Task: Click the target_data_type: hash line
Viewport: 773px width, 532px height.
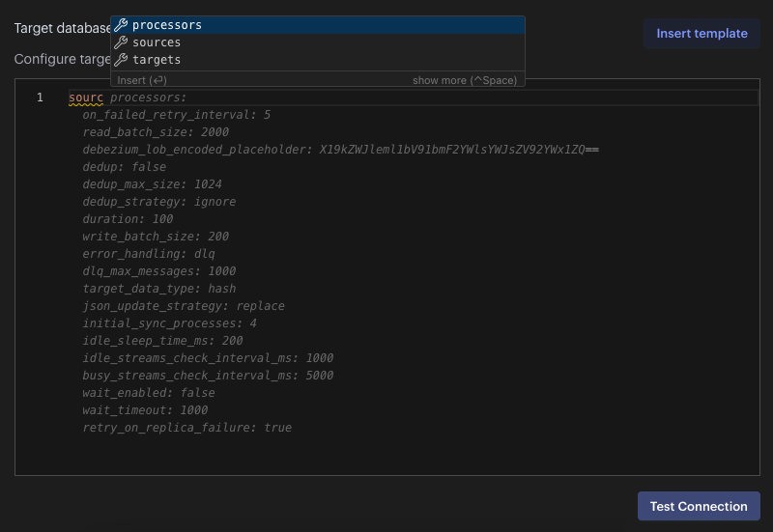Action: 159,289
